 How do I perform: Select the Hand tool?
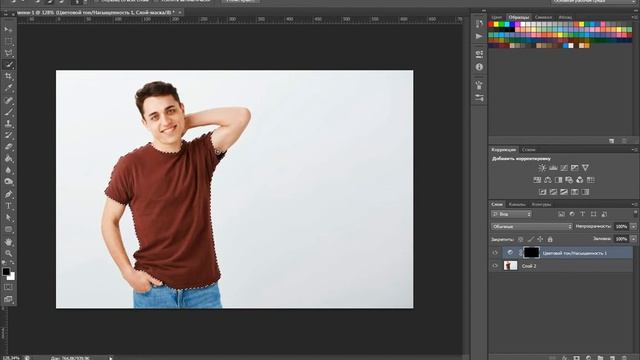click(8, 242)
